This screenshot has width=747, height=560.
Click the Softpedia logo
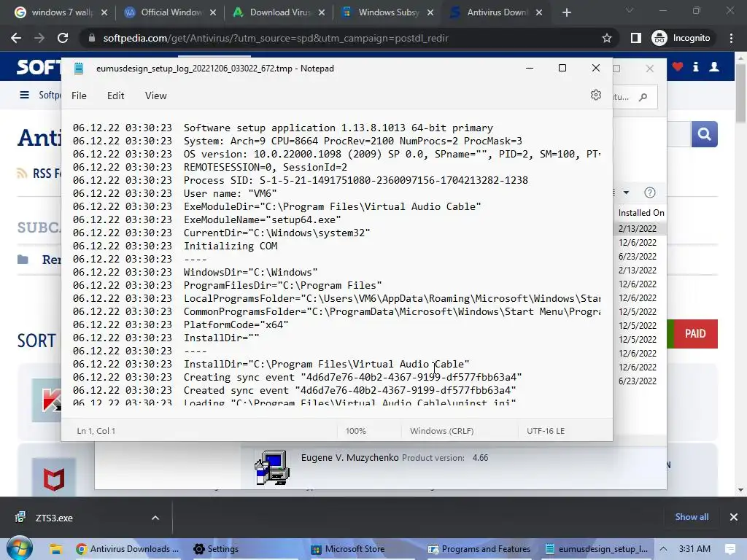click(39, 66)
